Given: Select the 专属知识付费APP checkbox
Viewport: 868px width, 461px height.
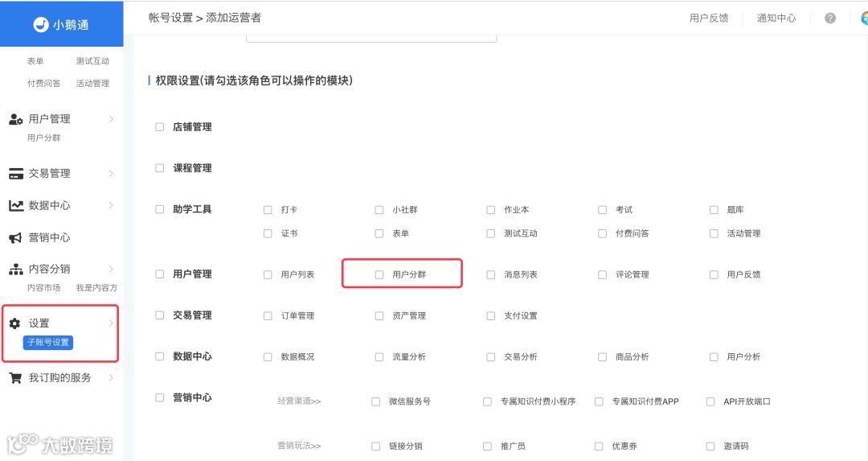Looking at the screenshot, I should (599, 401).
